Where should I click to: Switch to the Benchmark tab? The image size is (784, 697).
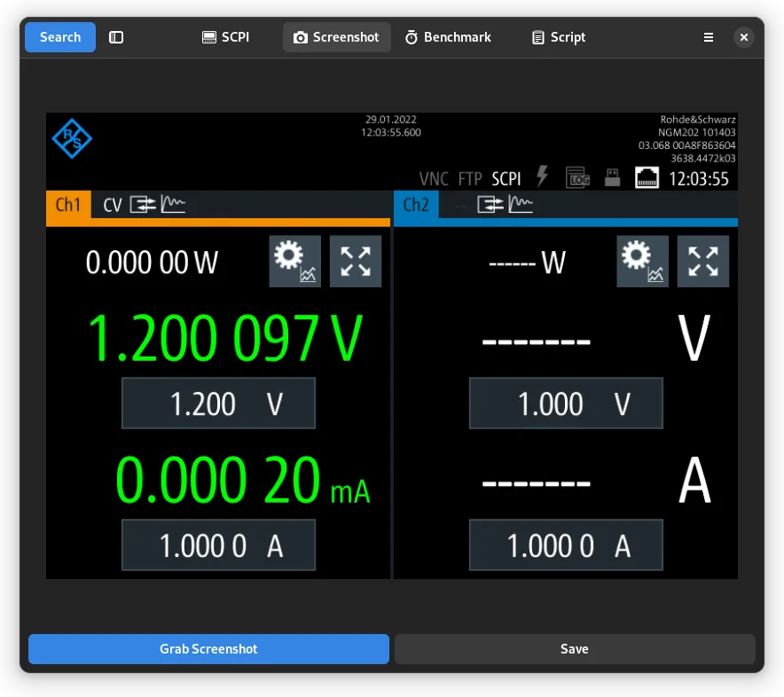448,37
